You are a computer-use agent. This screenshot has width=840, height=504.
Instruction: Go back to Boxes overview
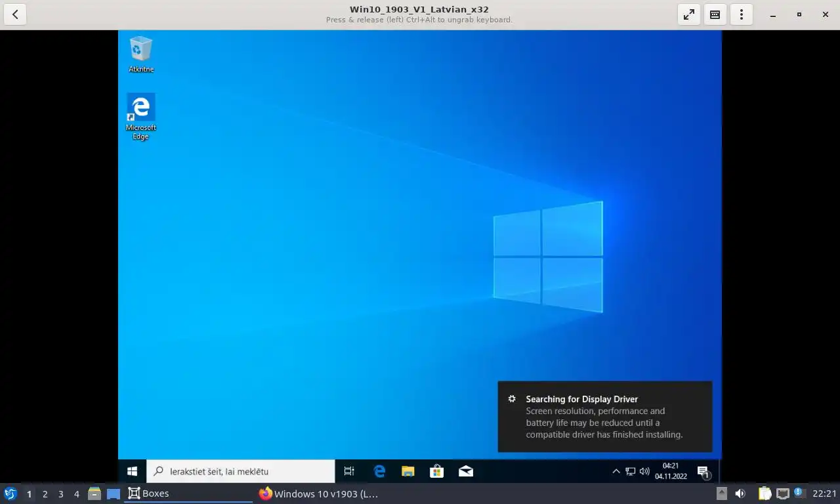tap(15, 14)
